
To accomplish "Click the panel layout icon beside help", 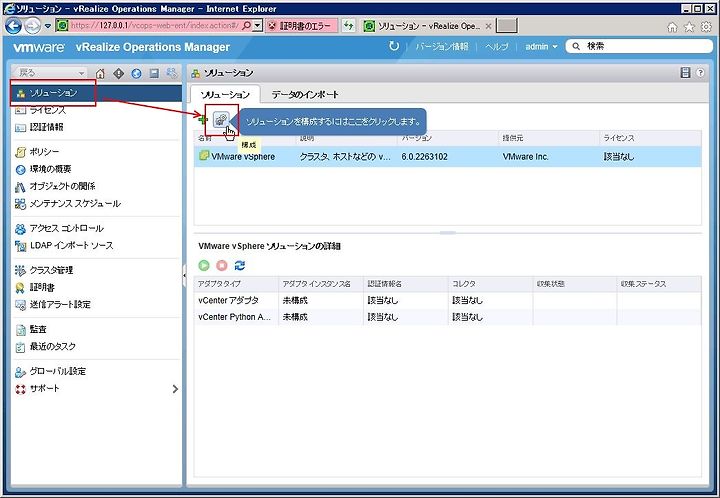I will pos(685,73).
